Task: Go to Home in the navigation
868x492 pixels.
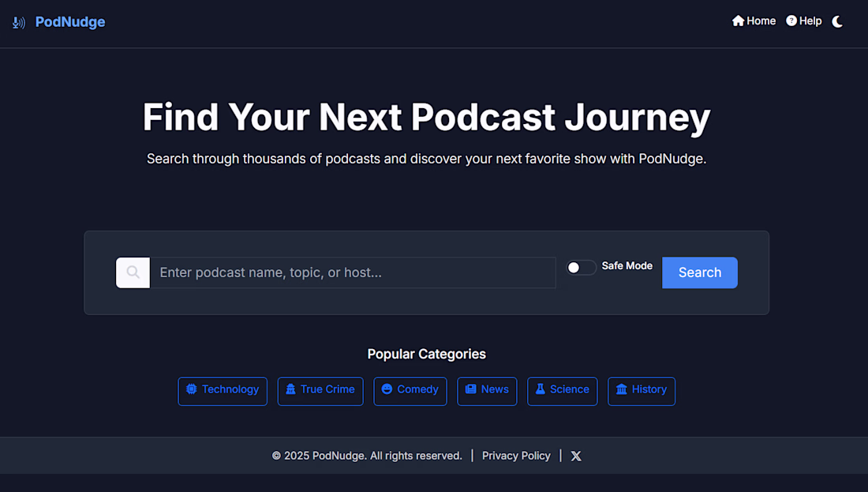Action: [754, 21]
